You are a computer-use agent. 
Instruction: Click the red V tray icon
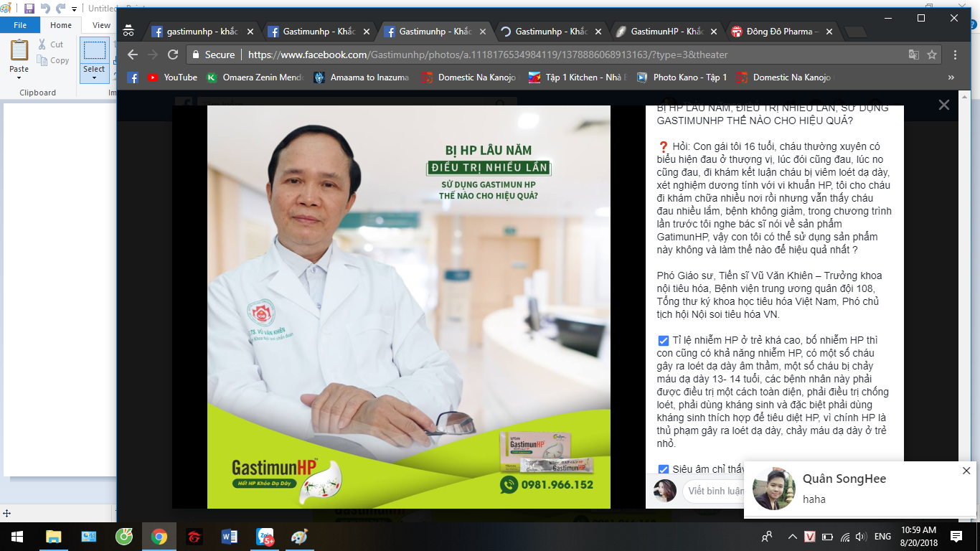click(810, 536)
